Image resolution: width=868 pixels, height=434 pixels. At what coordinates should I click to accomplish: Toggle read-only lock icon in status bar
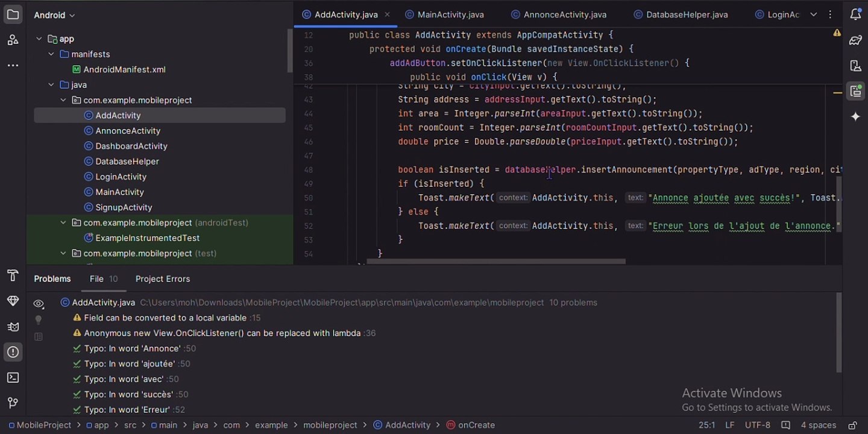point(853,425)
